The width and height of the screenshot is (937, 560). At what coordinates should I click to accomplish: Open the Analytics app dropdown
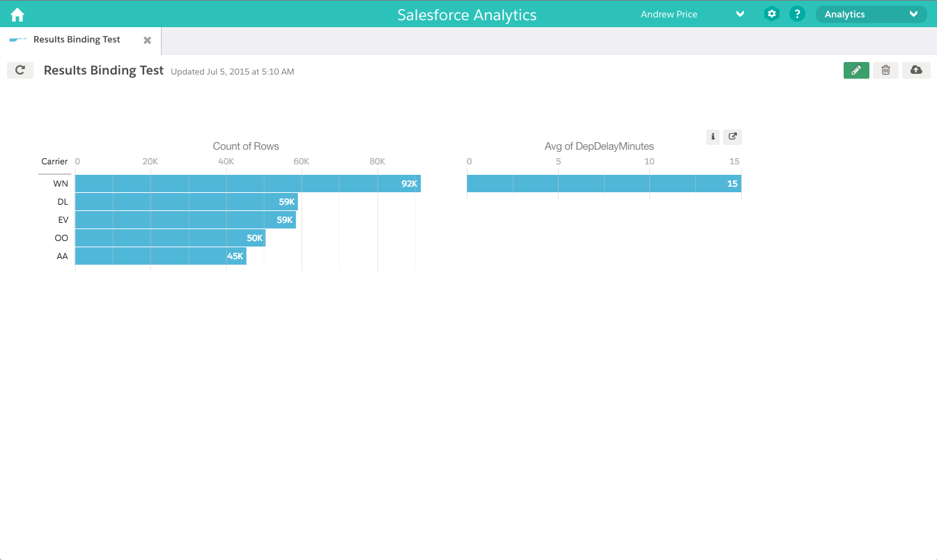(x=871, y=14)
